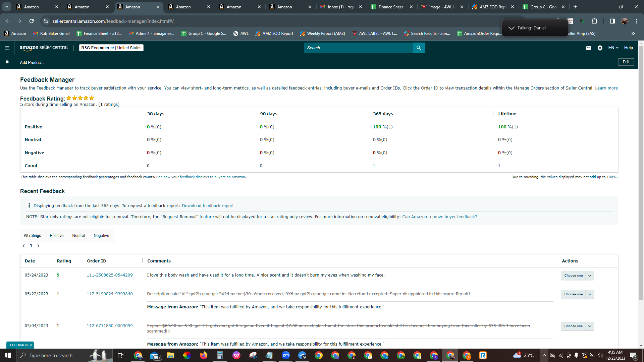Viewport: 644px width, 362px height.
Task: Click the site information icon in address bar
Action: click(x=46, y=21)
